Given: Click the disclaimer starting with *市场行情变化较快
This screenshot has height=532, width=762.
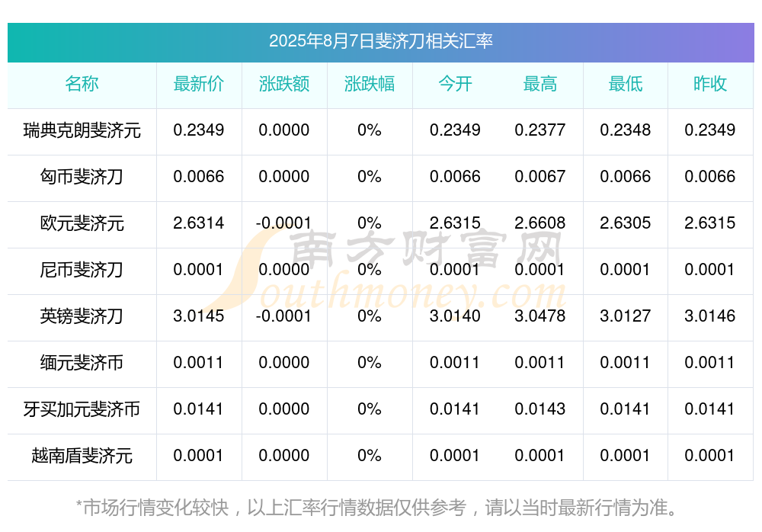Looking at the screenshot, I should [376, 508].
